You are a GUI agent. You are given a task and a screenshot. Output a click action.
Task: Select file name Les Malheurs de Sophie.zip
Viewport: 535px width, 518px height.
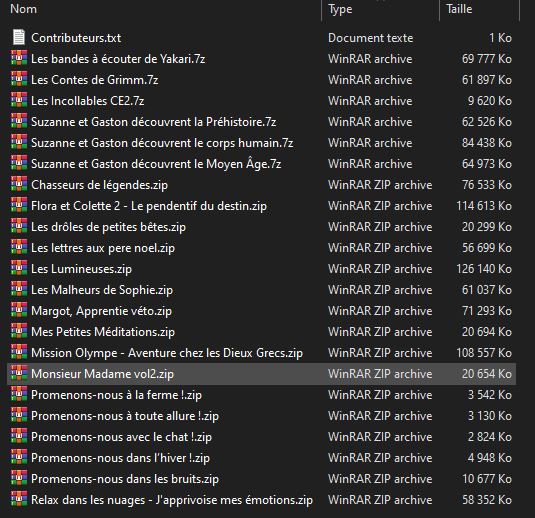(102, 290)
